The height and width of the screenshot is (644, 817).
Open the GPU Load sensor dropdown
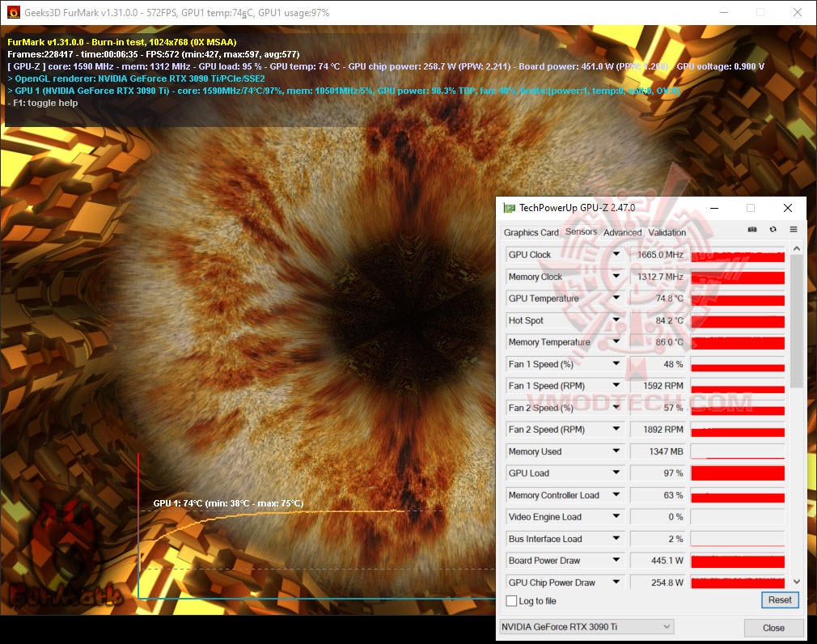pyautogui.click(x=616, y=472)
